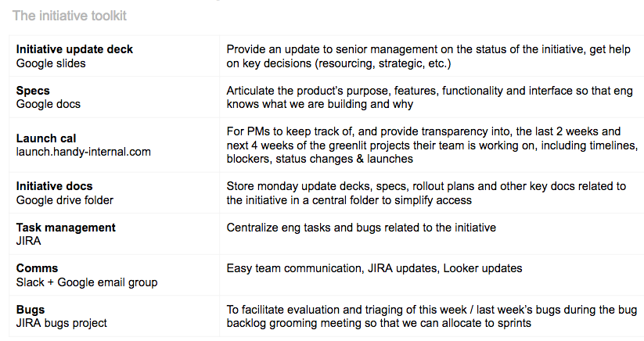Select the 'Initiative docs' row title

[x=54, y=186]
